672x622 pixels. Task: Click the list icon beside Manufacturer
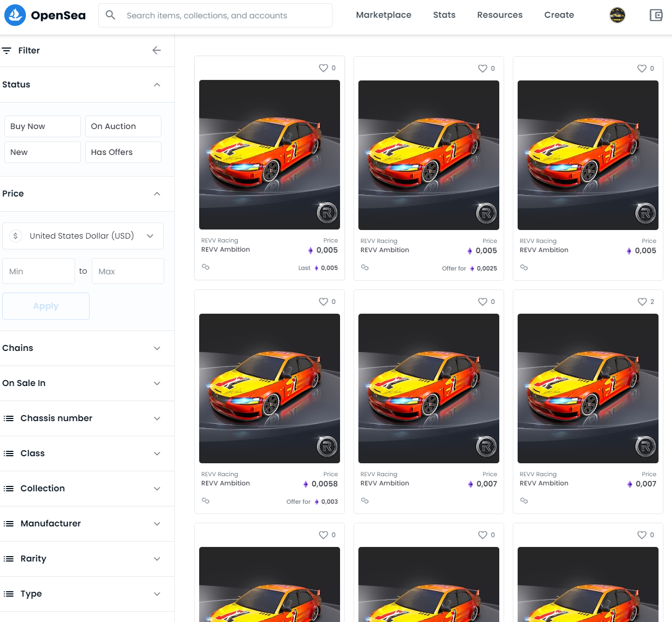(9, 524)
